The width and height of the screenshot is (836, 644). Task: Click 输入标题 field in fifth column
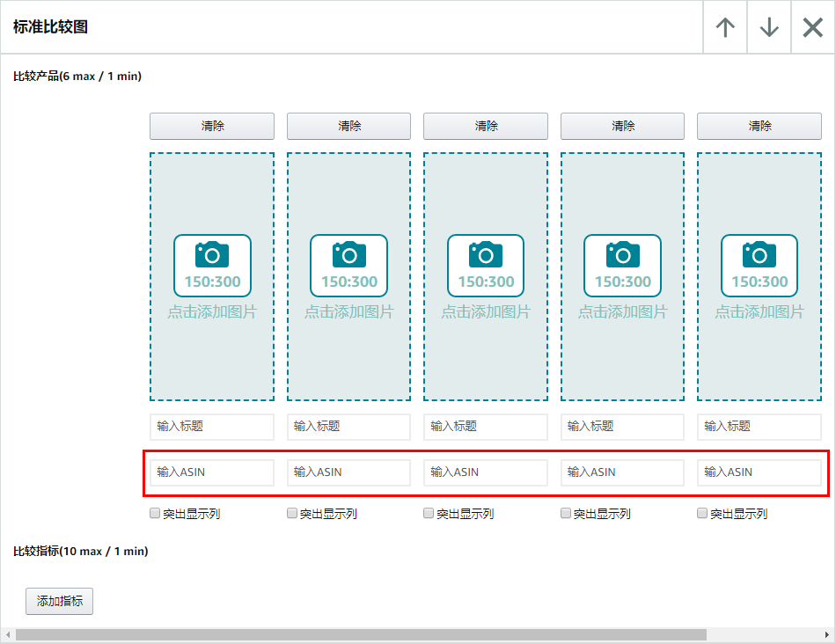[759, 427]
